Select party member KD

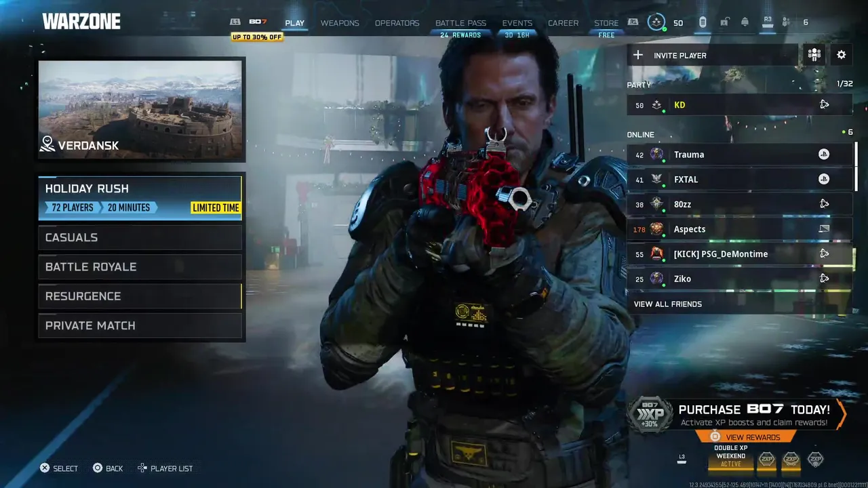point(739,105)
